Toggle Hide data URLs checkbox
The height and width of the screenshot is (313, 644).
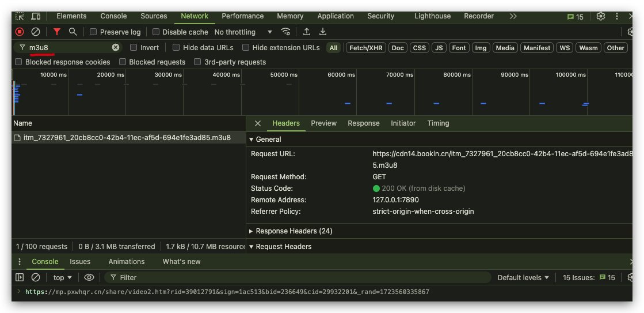tap(176, 47)
